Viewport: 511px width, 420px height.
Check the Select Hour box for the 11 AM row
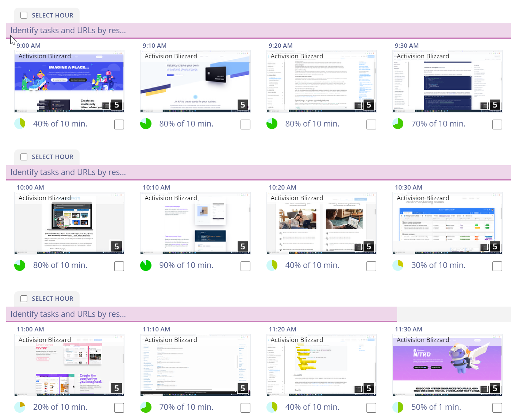tap(24, 299)
